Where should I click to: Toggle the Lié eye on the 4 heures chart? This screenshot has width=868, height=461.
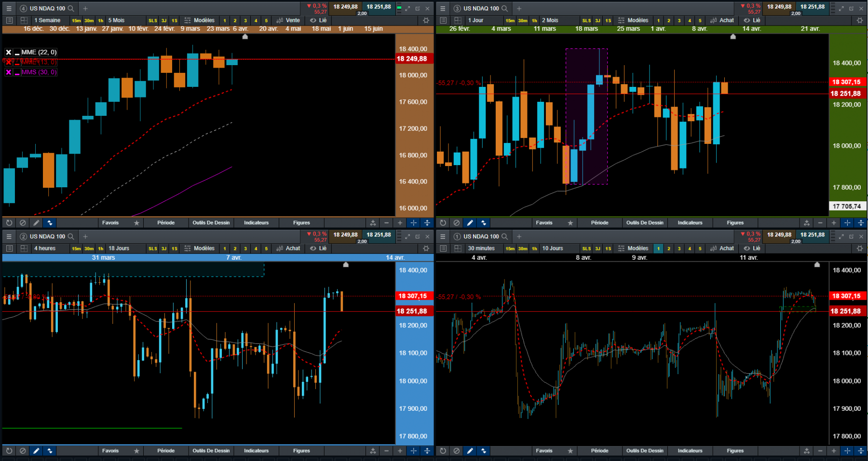click(x=318, y=248)
